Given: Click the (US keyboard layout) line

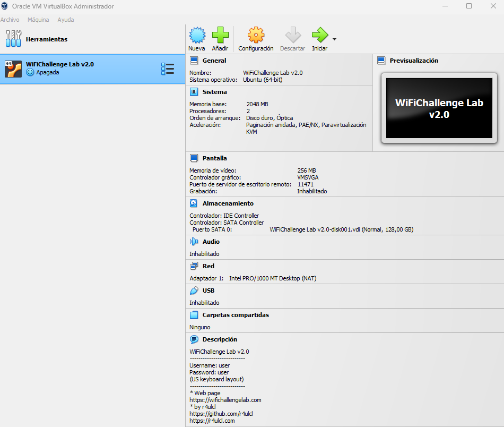Looking at the screenshot, I should tap(216, 379).
